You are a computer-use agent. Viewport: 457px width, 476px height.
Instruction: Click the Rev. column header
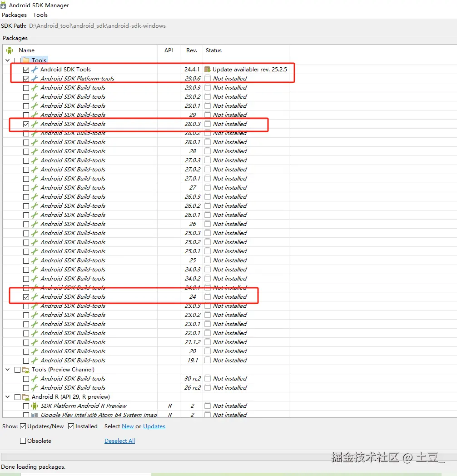[x=192, y=50]
